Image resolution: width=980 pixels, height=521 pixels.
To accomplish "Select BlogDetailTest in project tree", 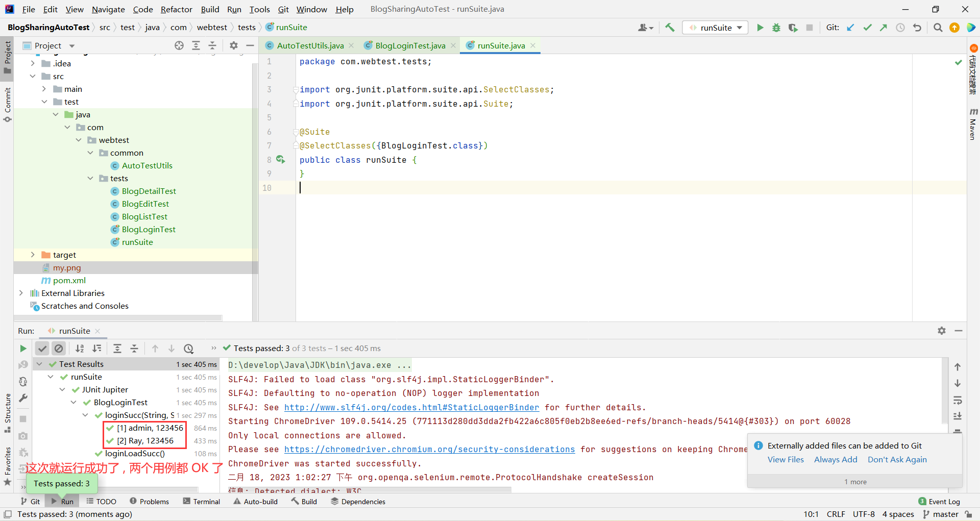I will 149,191.
